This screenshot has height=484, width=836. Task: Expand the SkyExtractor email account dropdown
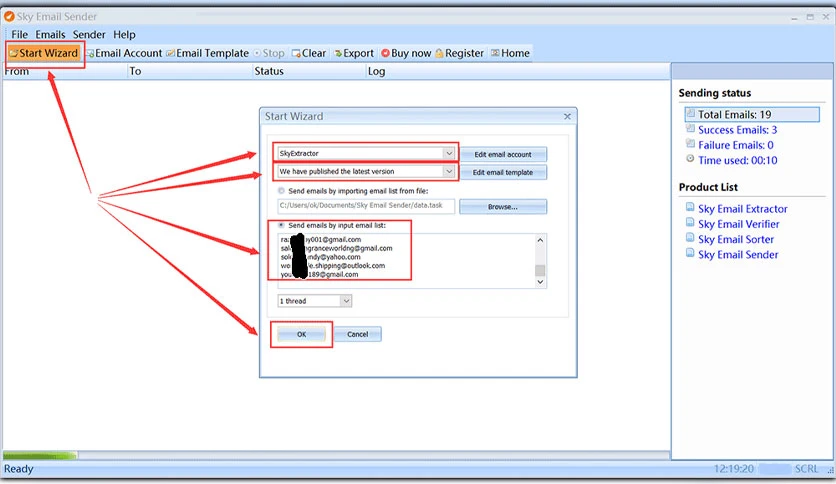[x=449, y=154]
